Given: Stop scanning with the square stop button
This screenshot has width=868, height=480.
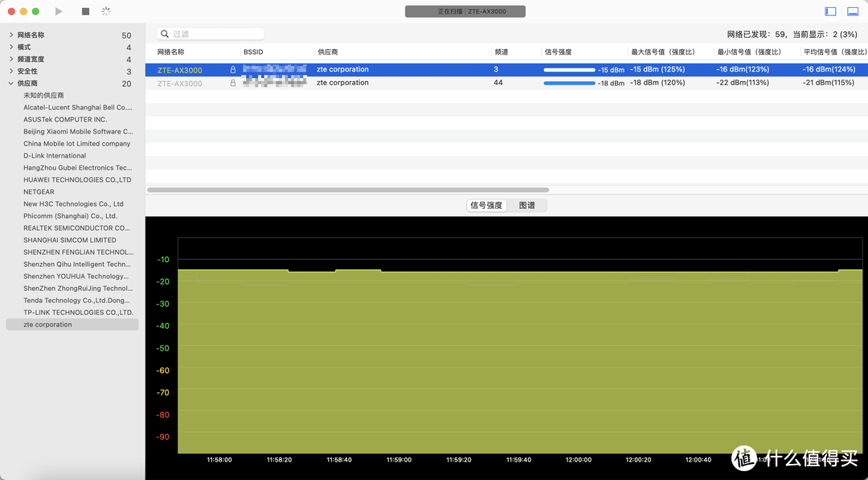Looking at the screenshot, I should coord(86,11).
